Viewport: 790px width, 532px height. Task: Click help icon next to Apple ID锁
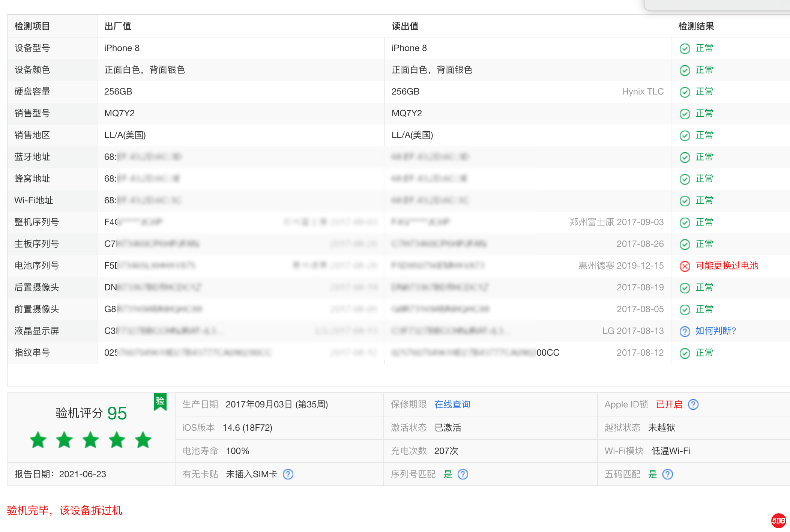[693, 404]
